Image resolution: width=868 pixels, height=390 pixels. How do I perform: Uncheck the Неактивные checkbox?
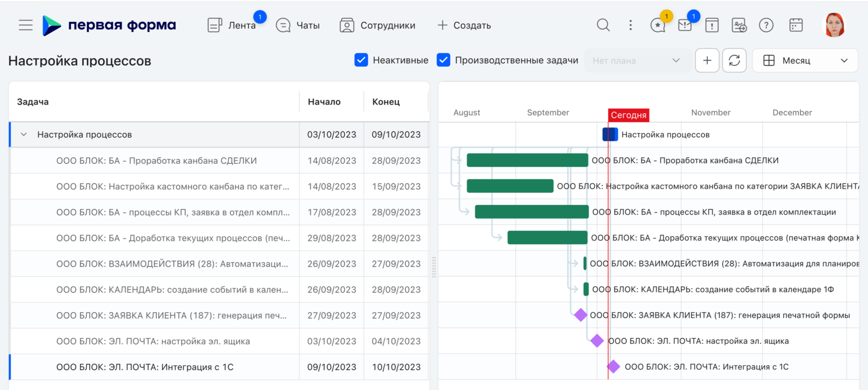[361, 61]
